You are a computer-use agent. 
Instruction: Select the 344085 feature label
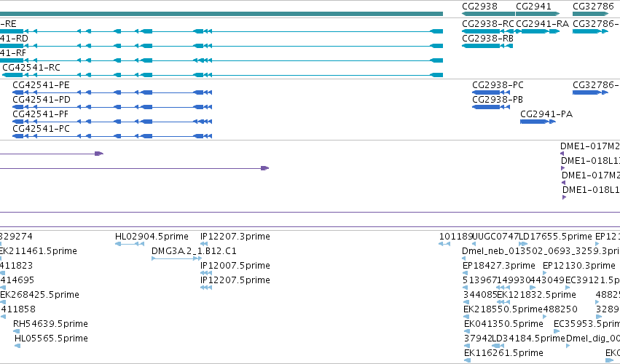pyautogui.click(x=480, y=295)
